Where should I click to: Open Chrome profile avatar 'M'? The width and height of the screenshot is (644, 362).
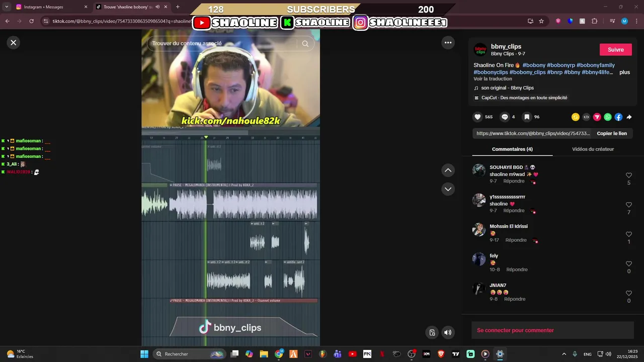(624, 21)
